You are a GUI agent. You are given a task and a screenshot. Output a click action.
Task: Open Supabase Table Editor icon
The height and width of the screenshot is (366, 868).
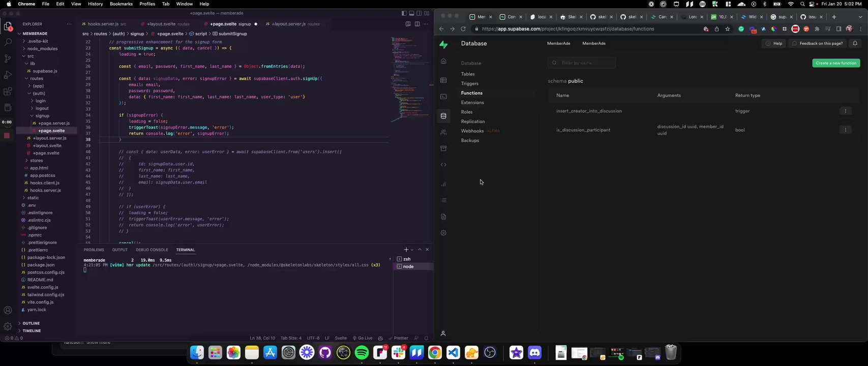[443, 80]
